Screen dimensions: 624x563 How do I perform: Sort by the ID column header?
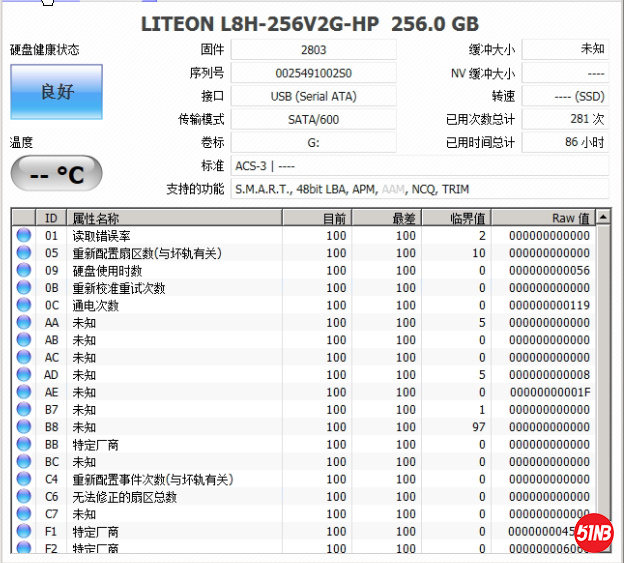(51, 218)
